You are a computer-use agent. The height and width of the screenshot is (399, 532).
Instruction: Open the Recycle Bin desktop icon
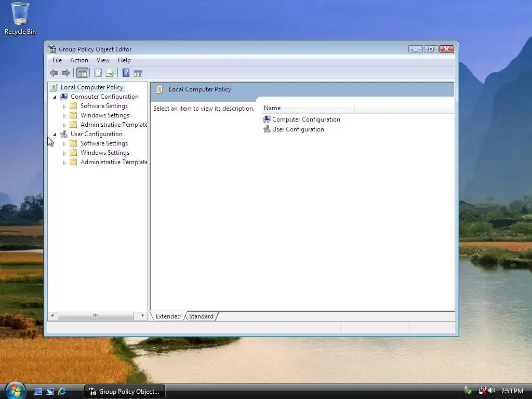click(x=20, y=18)
